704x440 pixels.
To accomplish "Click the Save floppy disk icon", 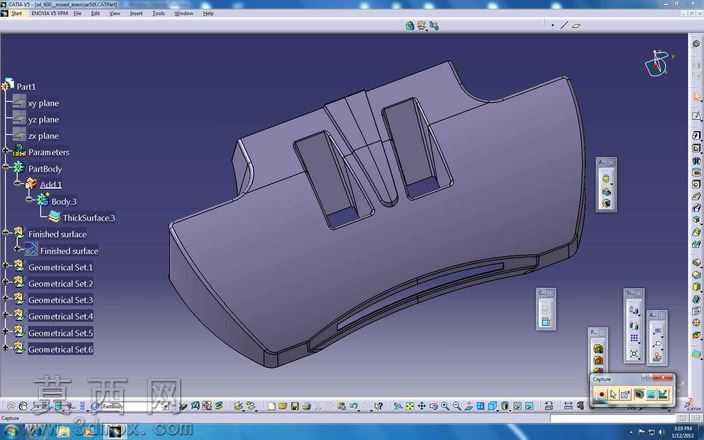I will pos(295,406).
